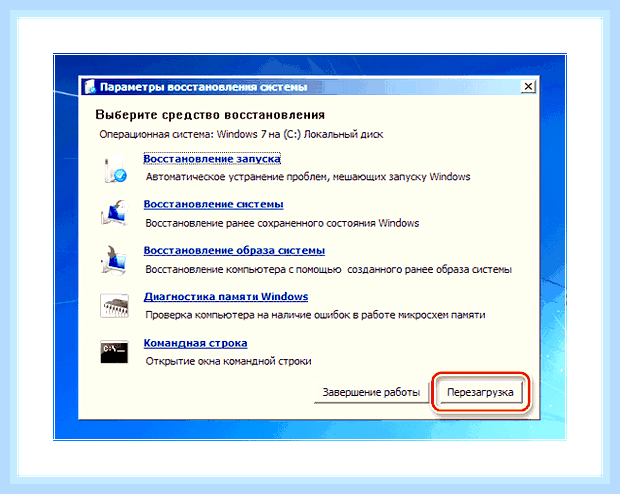This screenshot has height=494, width=620.
Task: Click the text 'Открытие окна командной строки'
Action: [229, 361]
